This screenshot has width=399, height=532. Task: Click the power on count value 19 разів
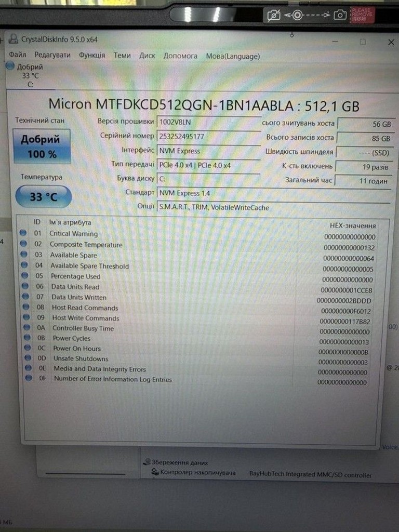point(364,167)
